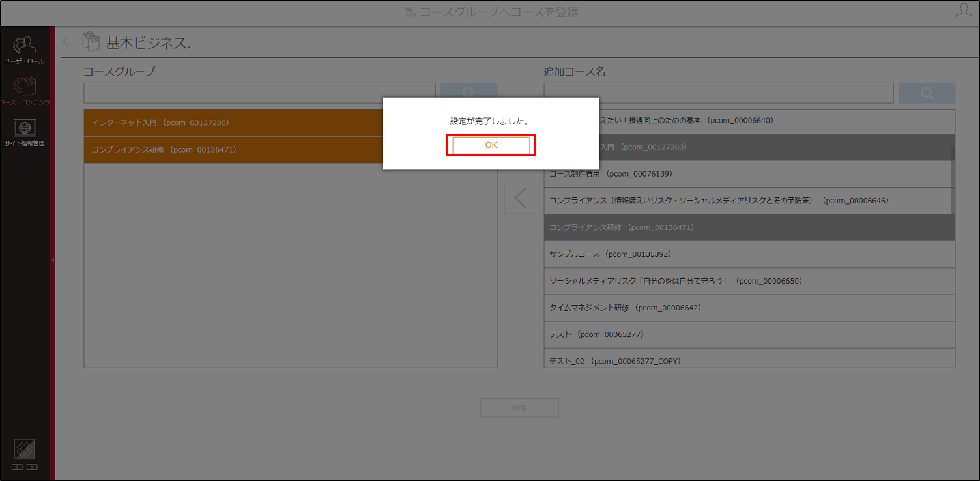This screenshot has height=481, width=980.
Task: Go back using the arrow beside 基本ビジネス
Action: (x=66, y=42)
